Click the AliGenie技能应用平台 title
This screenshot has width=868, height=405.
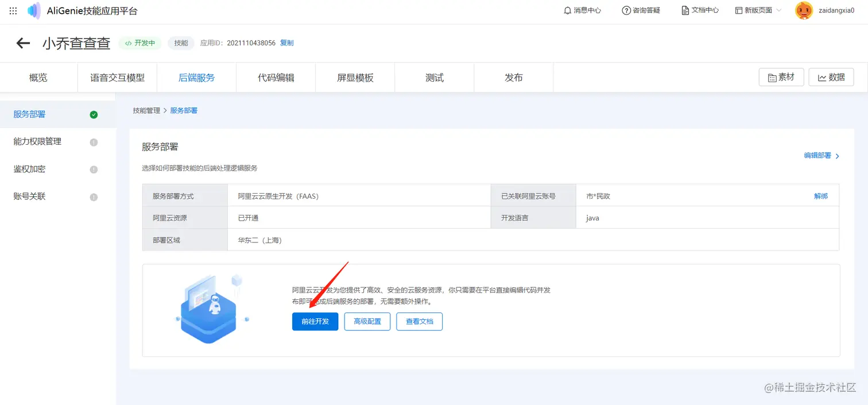pos(92,11)
